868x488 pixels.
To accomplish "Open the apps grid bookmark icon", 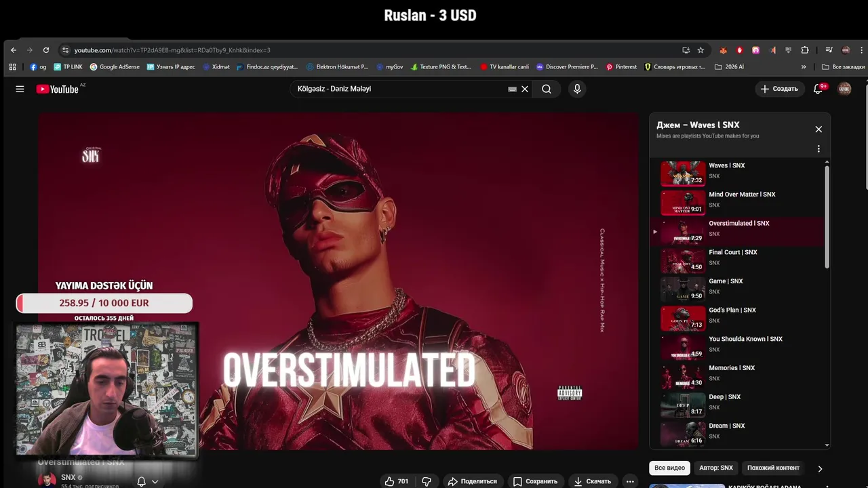I will pos(12,67).
